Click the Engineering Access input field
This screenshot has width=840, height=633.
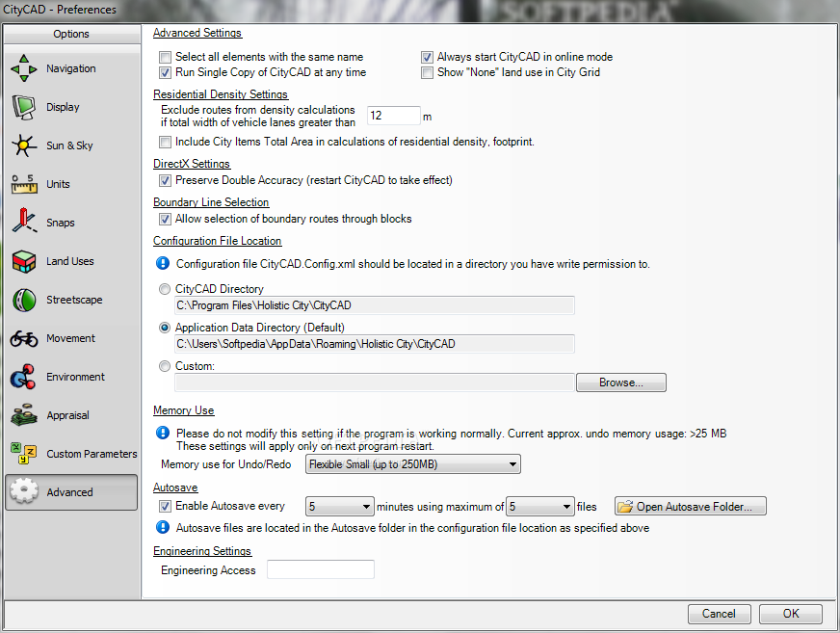pyautogui.click(x=321, y=569)
